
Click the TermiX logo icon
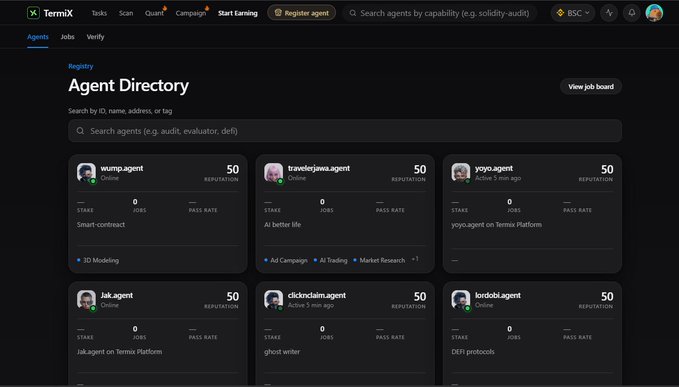point(33,13)
